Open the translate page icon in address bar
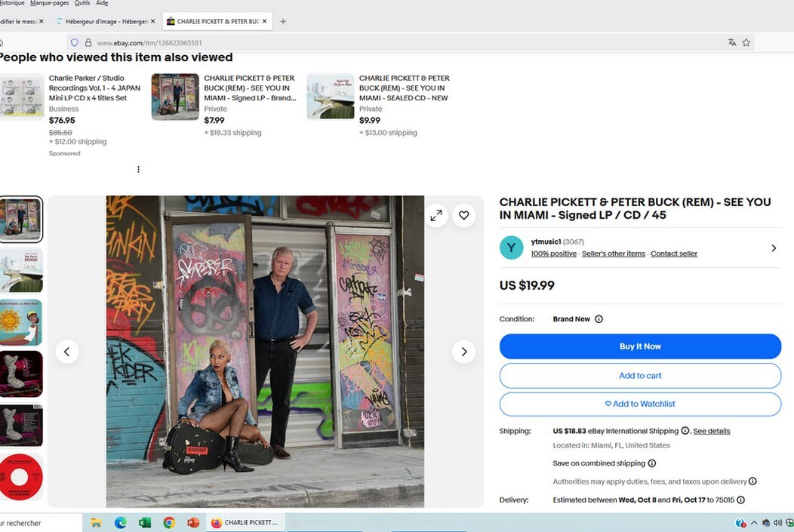794x532 pixels. pyautogui.click(x=732, y=42)
